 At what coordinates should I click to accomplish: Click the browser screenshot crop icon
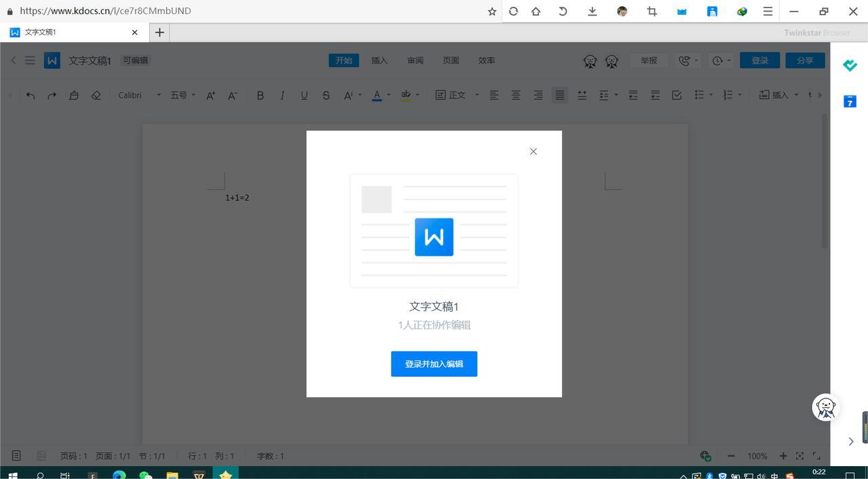[652, 12]
